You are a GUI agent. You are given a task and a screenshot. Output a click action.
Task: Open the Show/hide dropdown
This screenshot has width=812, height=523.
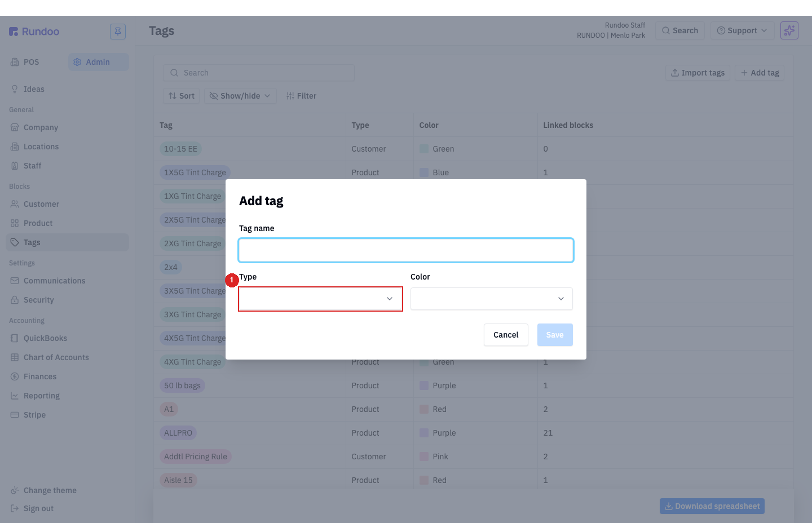coord(240,96)
